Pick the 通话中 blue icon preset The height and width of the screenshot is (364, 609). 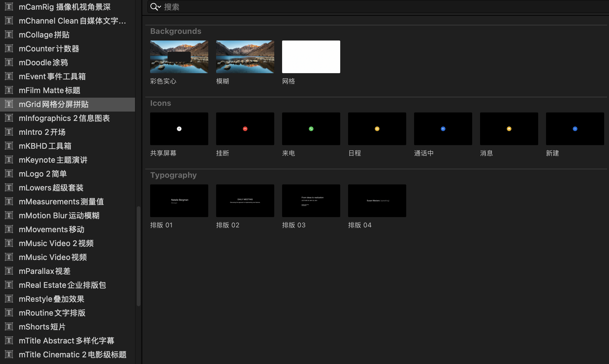pos(443,129)
